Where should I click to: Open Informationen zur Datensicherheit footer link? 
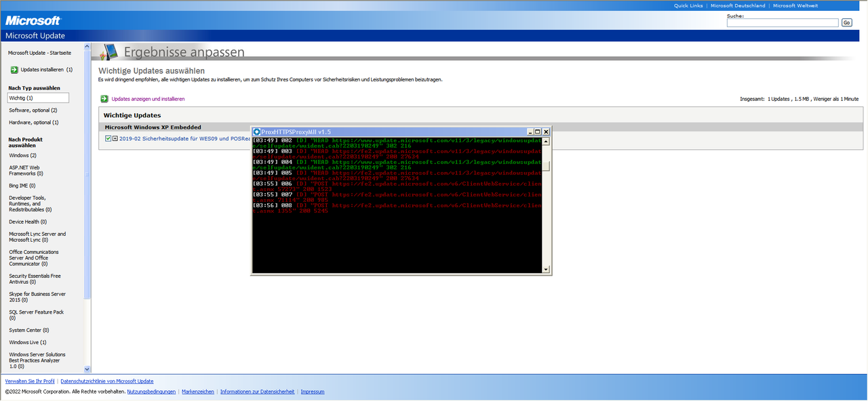coord(257,392)
